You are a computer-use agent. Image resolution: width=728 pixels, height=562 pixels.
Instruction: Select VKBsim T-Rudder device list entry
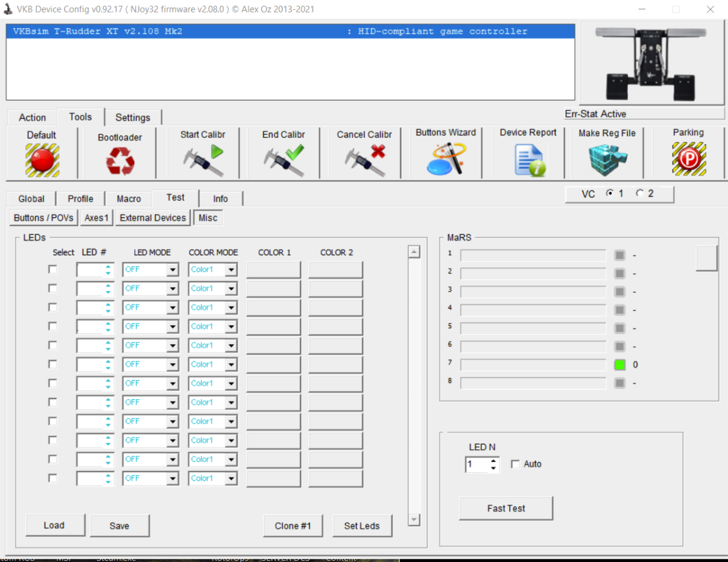(291, 31)
